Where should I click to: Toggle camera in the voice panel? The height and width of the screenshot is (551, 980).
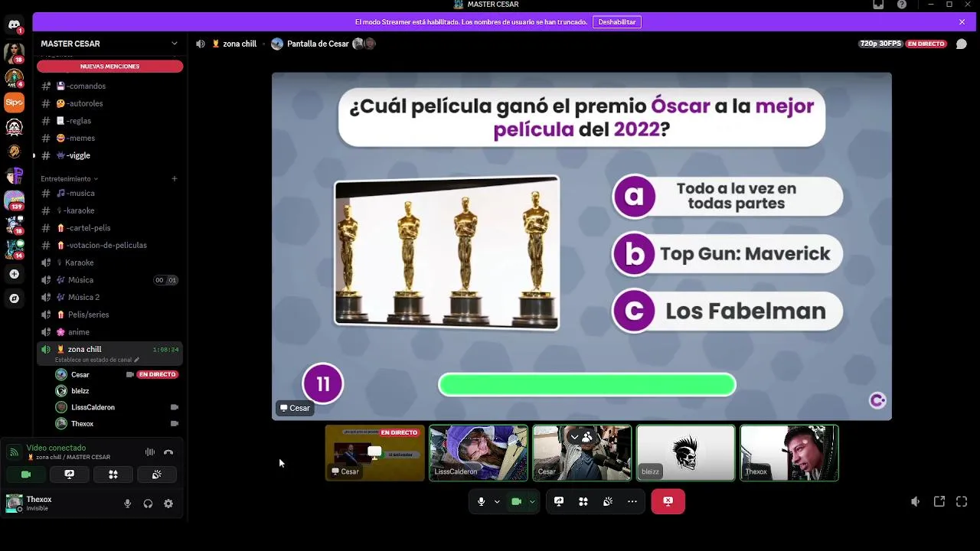[25, 474]
